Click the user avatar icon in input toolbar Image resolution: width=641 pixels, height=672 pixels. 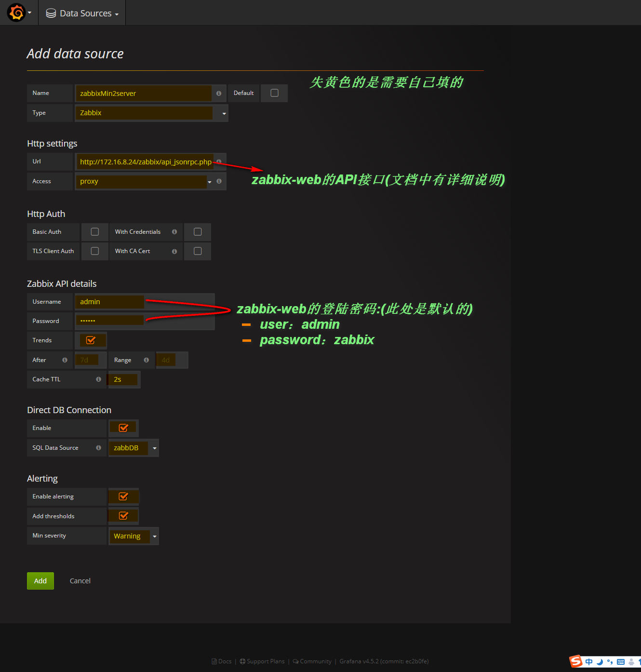point(631,662)
